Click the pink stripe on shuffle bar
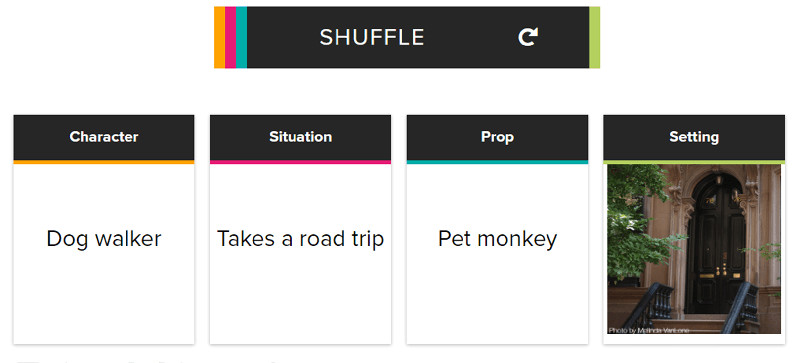The height and width of the screenshot is (363, 800). (x=230, y=37)
